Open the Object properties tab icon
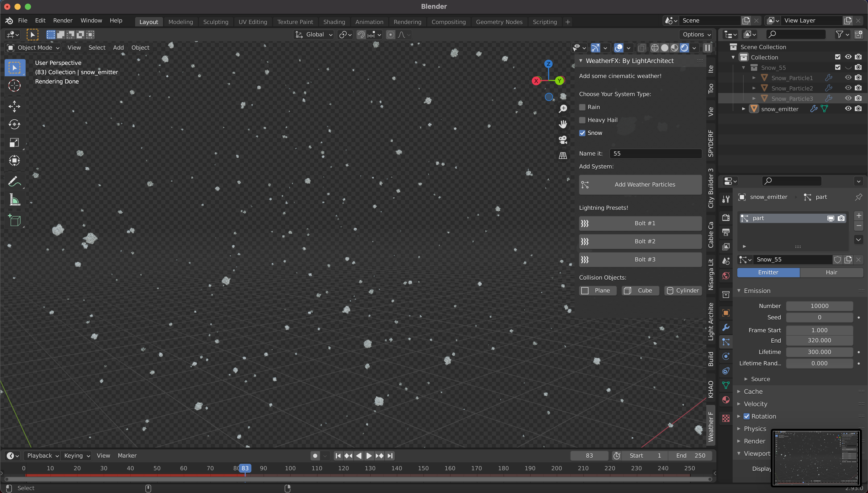Image resolution: width=868 pixels, height=493 pixels. [x=726, y=313]
